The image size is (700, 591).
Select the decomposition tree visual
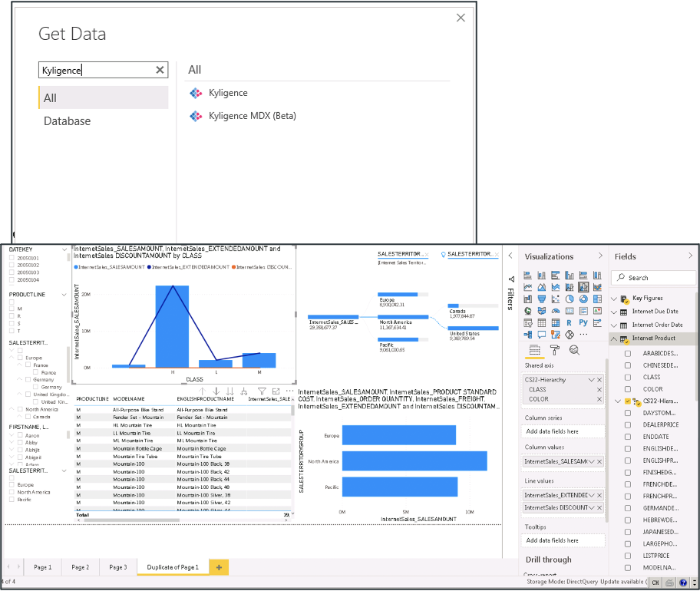pos(527,335)
